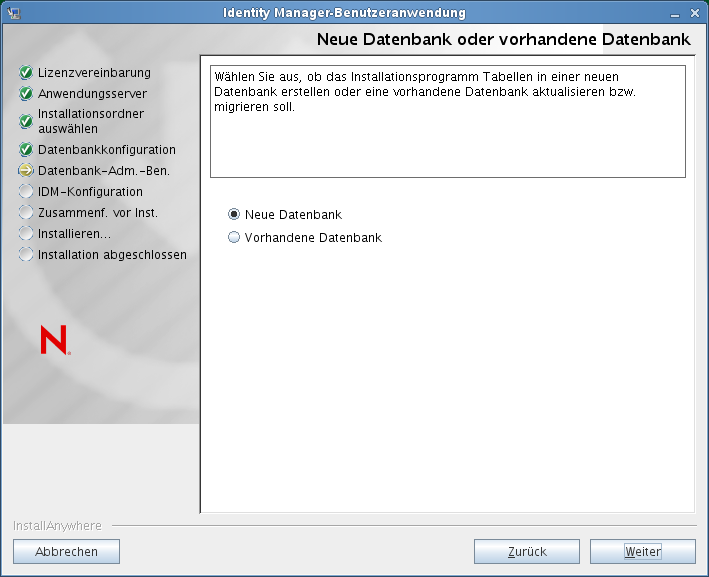Click the Lizenzvereinbarung step label

coord(94,72)
